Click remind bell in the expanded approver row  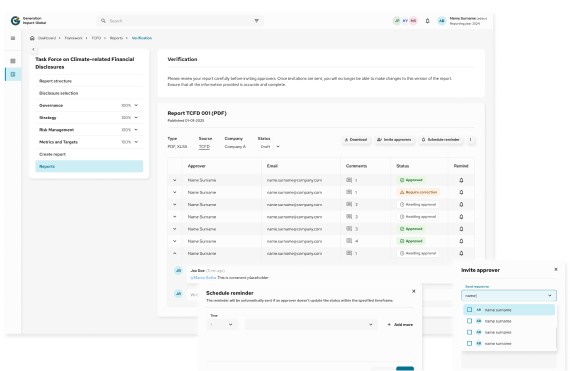click(461, 253)
